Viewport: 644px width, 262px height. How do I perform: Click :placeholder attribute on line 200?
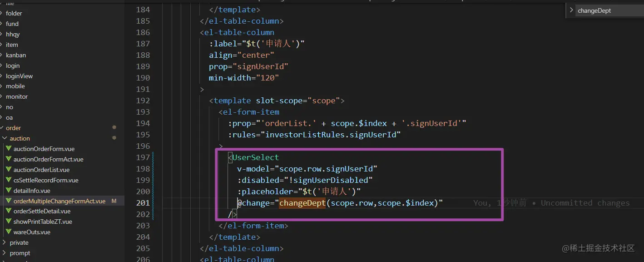(265, 191)
